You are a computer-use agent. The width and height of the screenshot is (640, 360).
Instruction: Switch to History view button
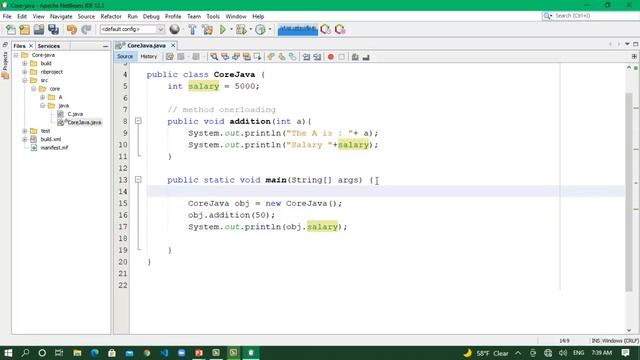pos(149,57)
